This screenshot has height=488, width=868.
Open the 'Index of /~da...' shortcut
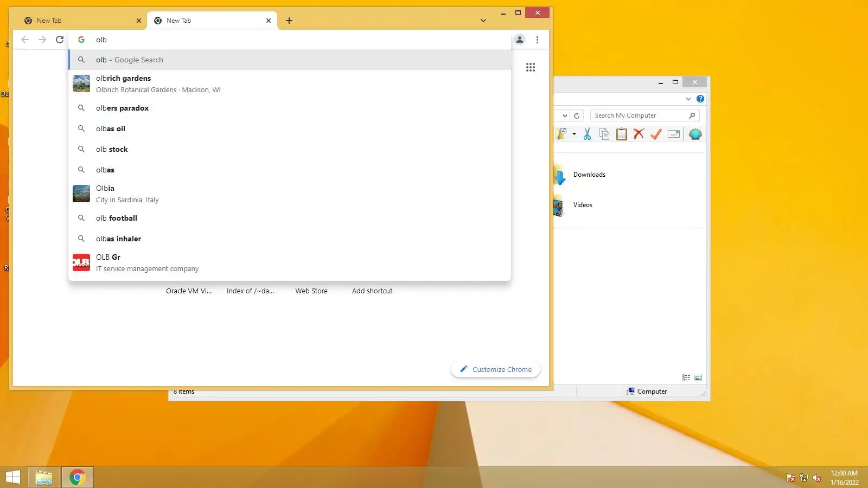point(250,291)
